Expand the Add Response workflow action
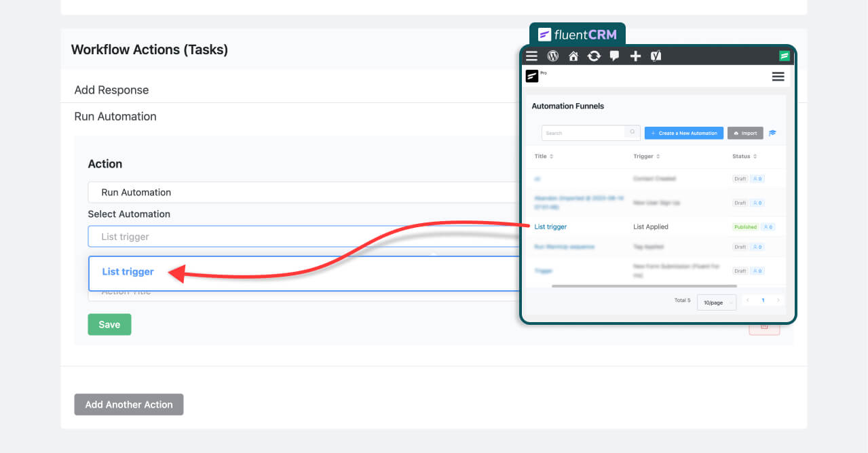 coord(111,90)
